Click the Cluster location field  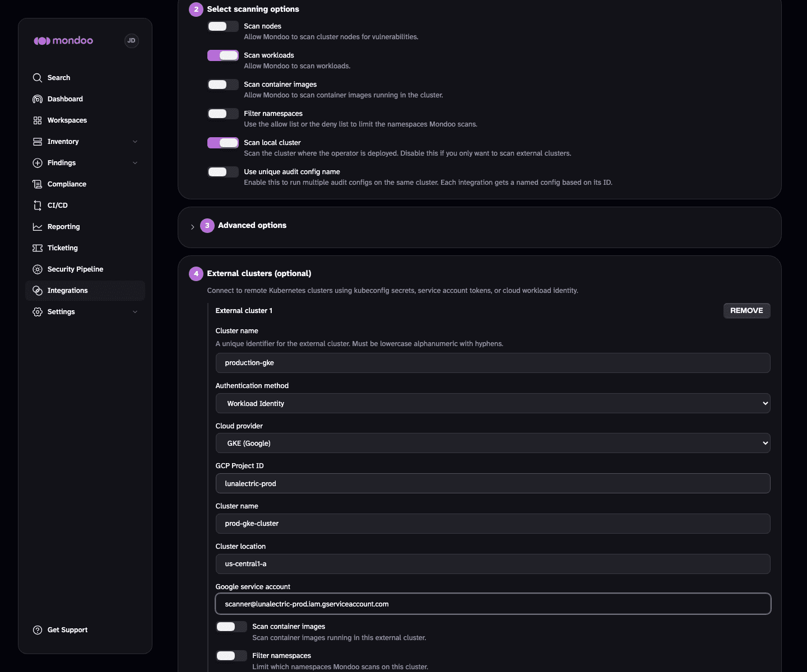coord(493,564)
